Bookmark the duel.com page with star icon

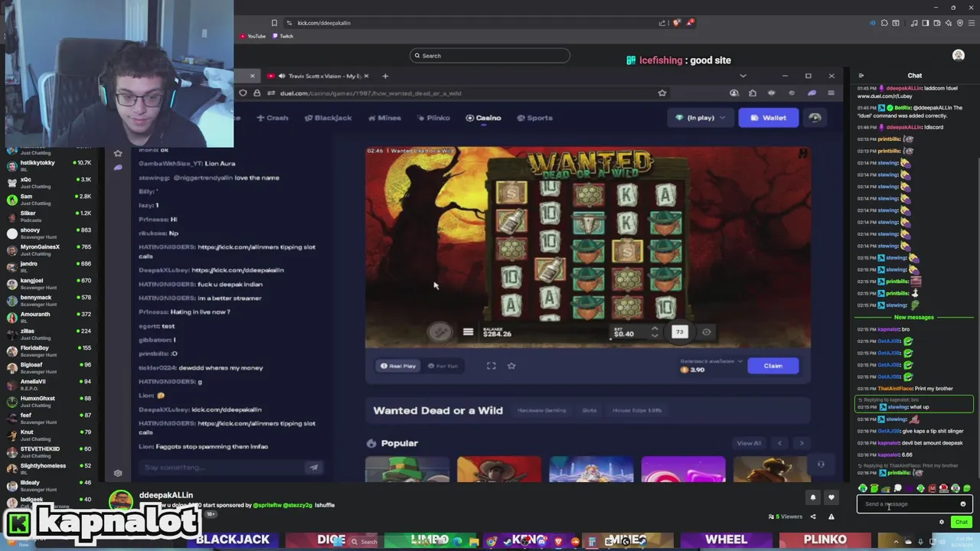[662, 93]
